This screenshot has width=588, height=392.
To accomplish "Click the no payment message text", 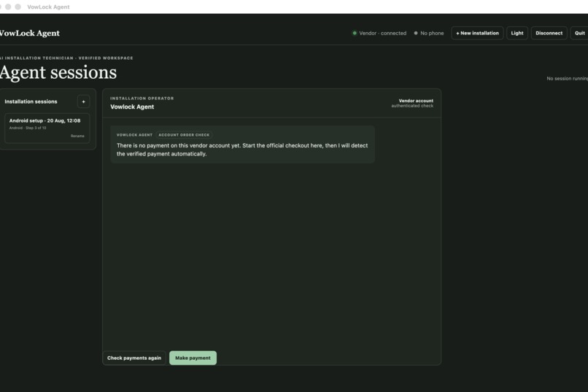I will [x=242, y=150].
